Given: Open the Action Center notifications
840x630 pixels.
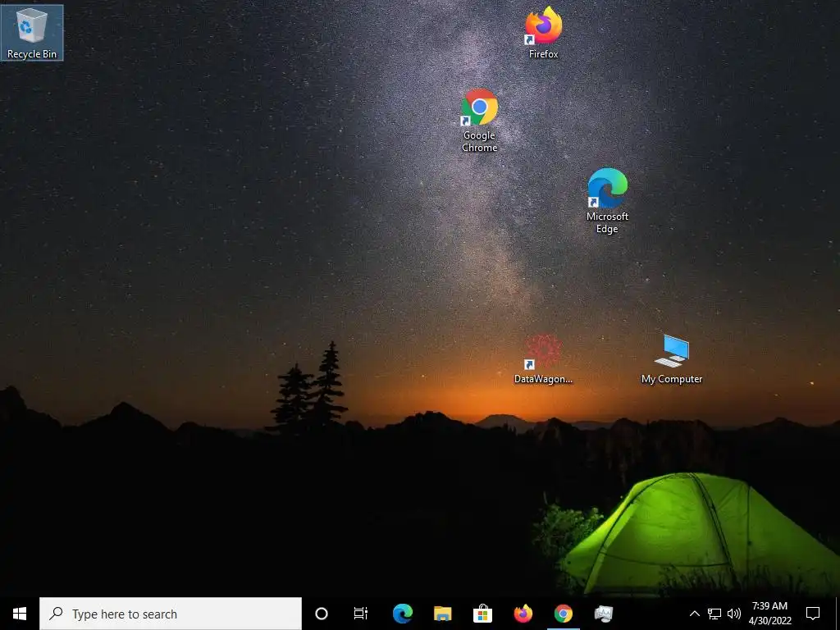Looking at the screenshot, I should coord(813,614).
